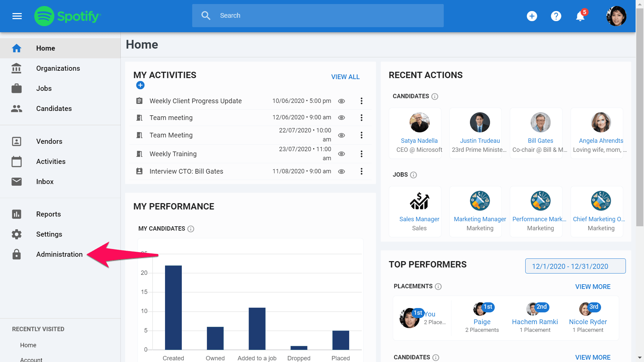Image resolution: width=644 pixels, height=362 pixels.
Task: Click the Reports chart icon
Action: (x=16, y=214)
